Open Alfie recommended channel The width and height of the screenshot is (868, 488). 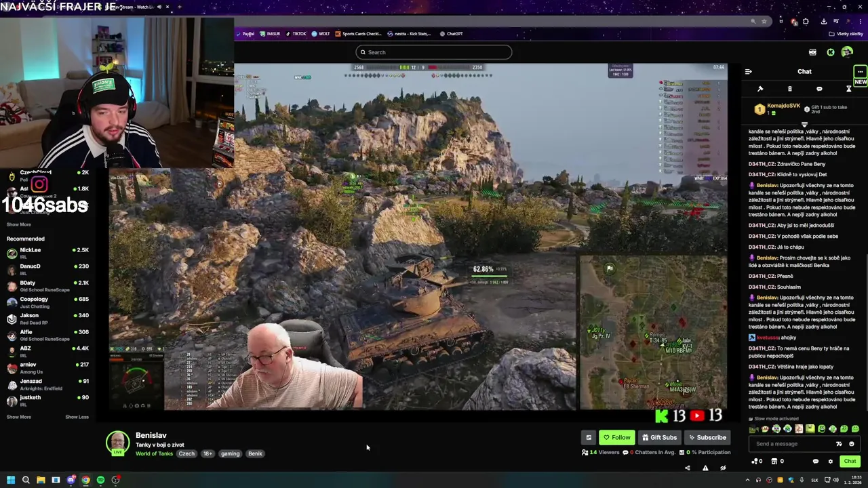tap(47, 335)
